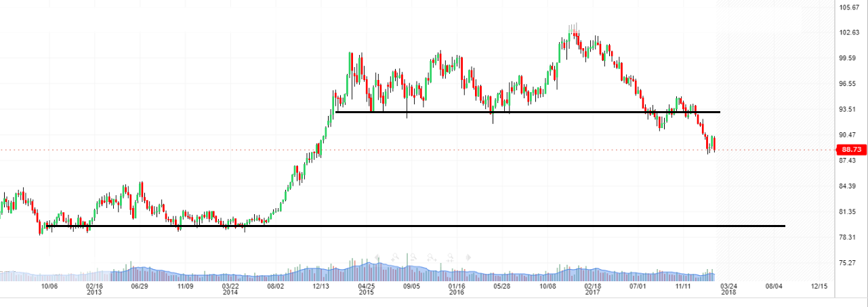Click the 06/29 date axis label
The image size is (868, 307).
[139, 287]
